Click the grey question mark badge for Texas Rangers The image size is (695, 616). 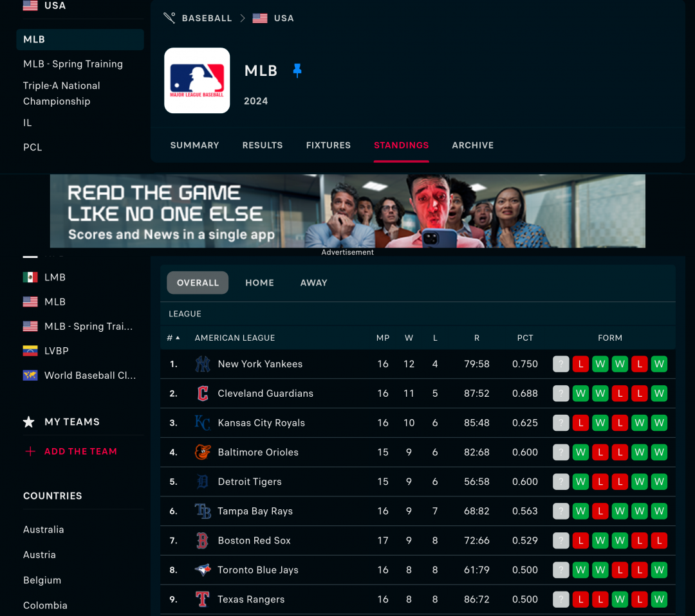point(561,599)
